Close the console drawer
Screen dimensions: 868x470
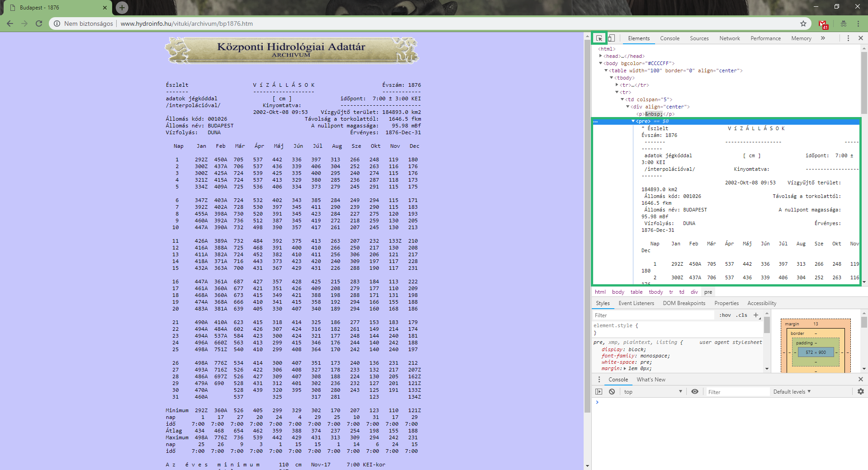click(861, 379)
